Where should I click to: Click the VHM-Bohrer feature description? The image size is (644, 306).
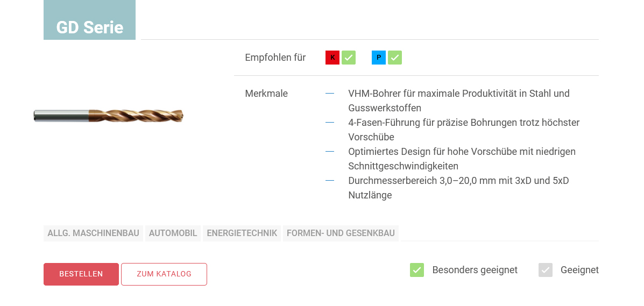coord(458,101)
